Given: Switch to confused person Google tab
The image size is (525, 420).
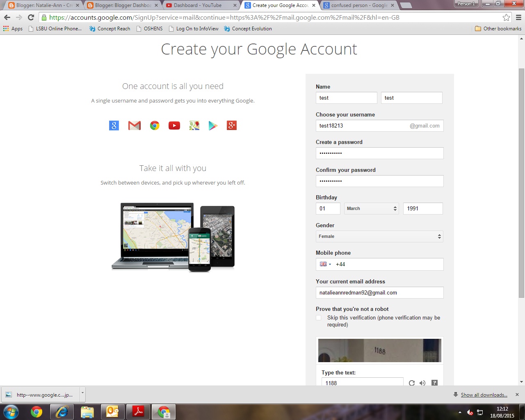Looking at the screenshot, I should (x=358, y=5).
